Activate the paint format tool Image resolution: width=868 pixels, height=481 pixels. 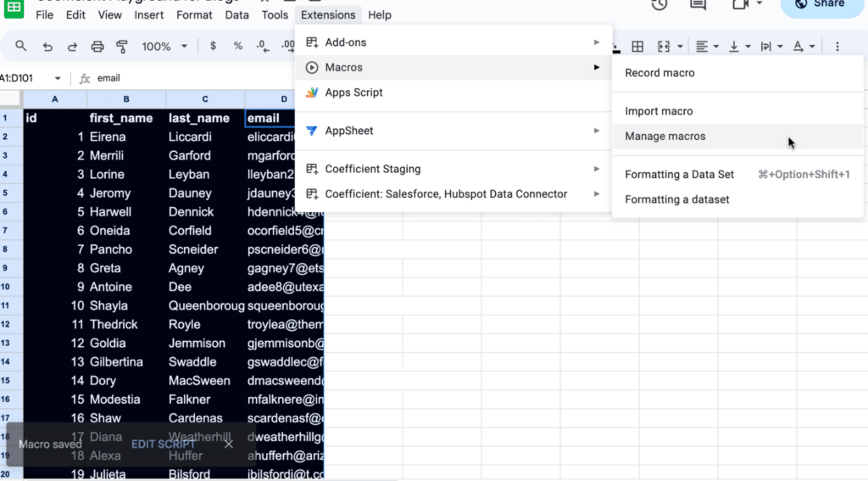[x=122, y=47]
